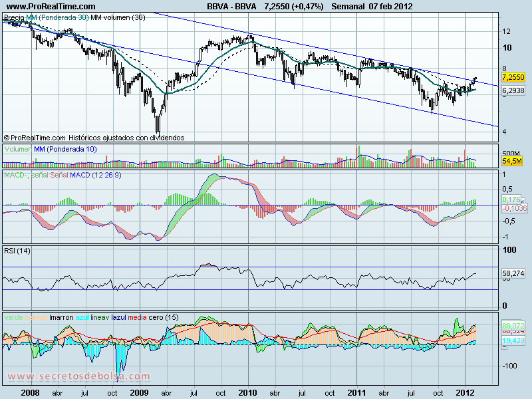
Task: Click the Semanal 07 feb 2012 timeframe label
Action: [372, 7]
